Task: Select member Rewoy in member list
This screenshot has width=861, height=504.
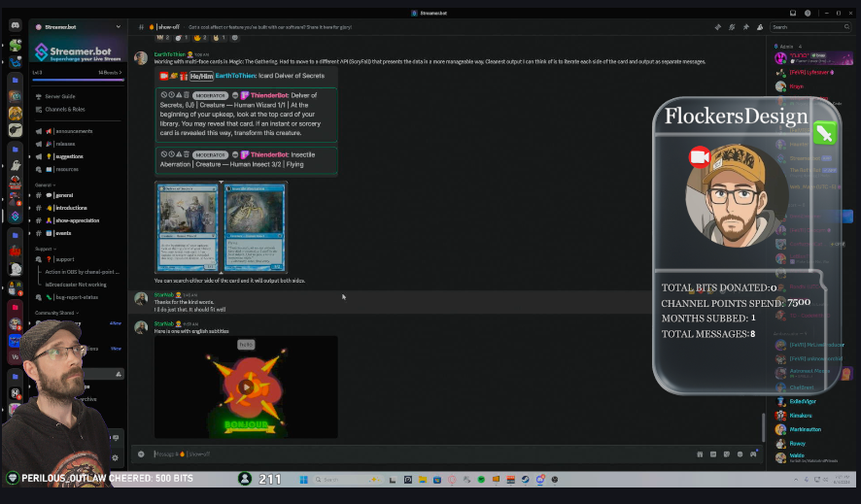Action: (797, 444)
